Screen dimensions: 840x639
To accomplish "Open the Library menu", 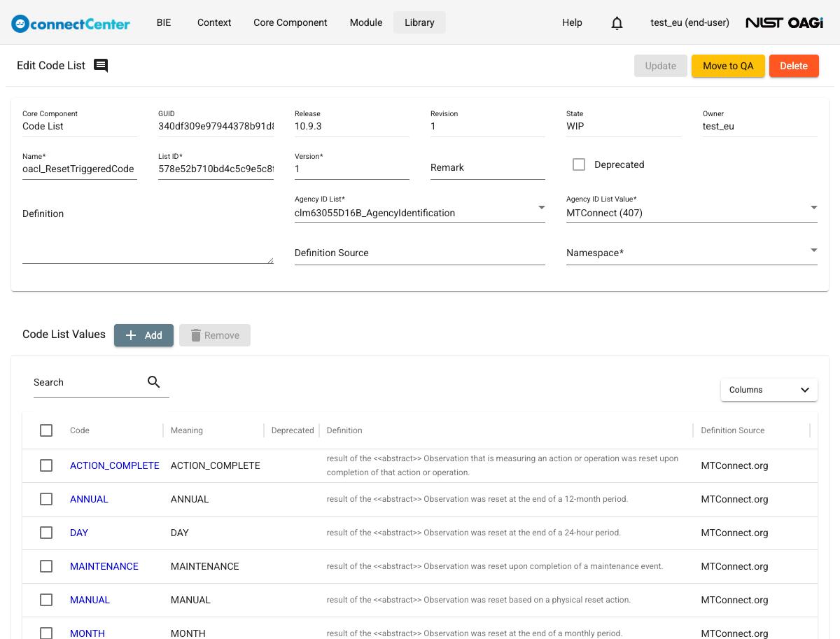I will [x=419, y=22].
